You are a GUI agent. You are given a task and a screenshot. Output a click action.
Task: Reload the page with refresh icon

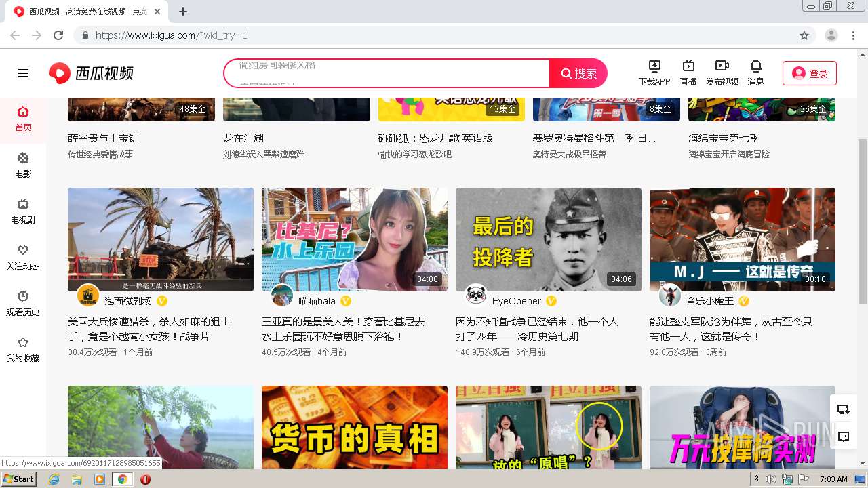[x=58, y=35]
